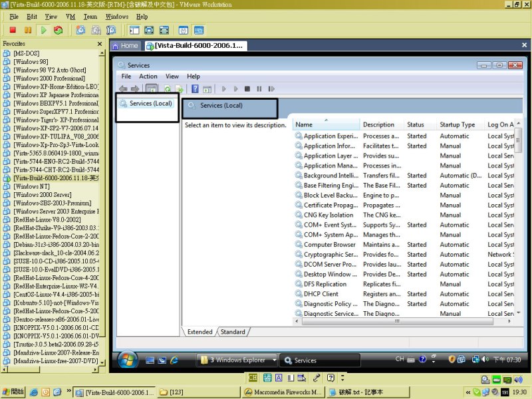532x399 pixels.
Task: Click VMware Full Screen toolbar icon
Action: pyautogui.click(x=149, y=30)
